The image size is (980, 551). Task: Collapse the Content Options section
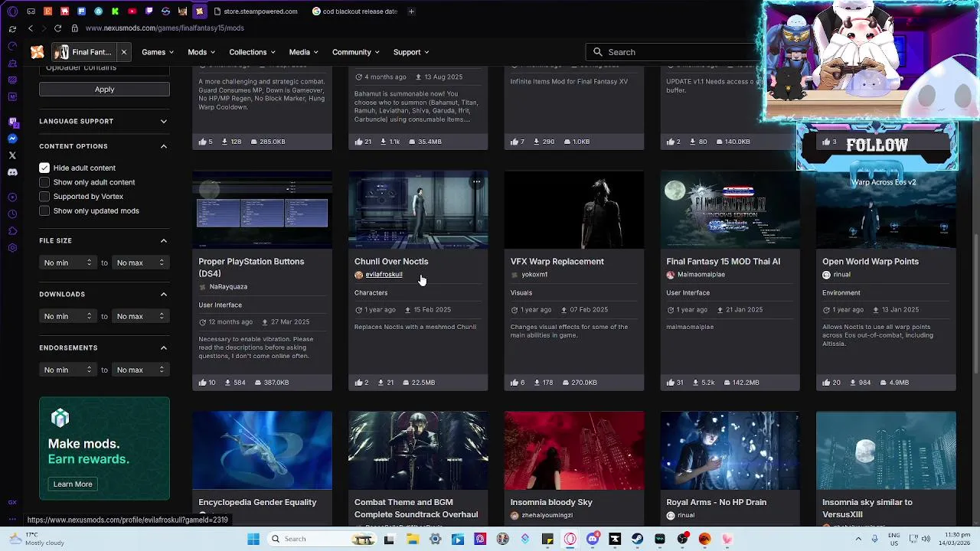164,146
